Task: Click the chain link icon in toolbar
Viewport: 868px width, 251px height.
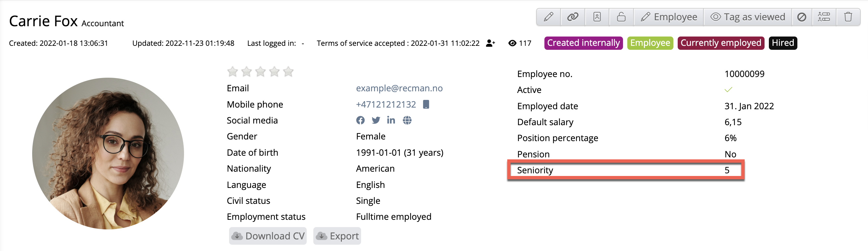Action: click(x=573, y=17)
